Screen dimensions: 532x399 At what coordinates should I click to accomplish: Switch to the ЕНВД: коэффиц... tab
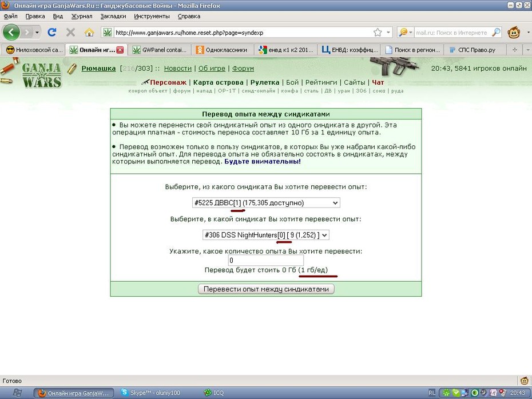point(349,50)
